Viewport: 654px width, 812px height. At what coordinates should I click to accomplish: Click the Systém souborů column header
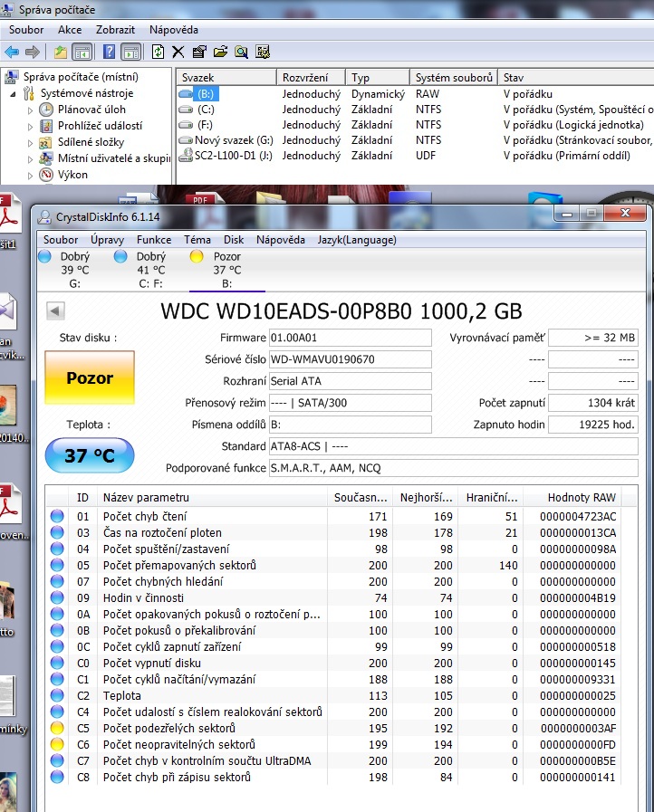454,77
